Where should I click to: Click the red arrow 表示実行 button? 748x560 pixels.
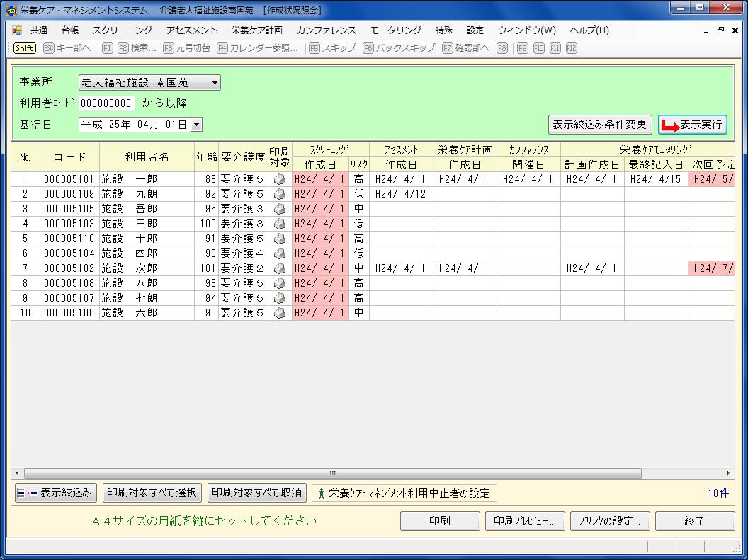point(692,125)
